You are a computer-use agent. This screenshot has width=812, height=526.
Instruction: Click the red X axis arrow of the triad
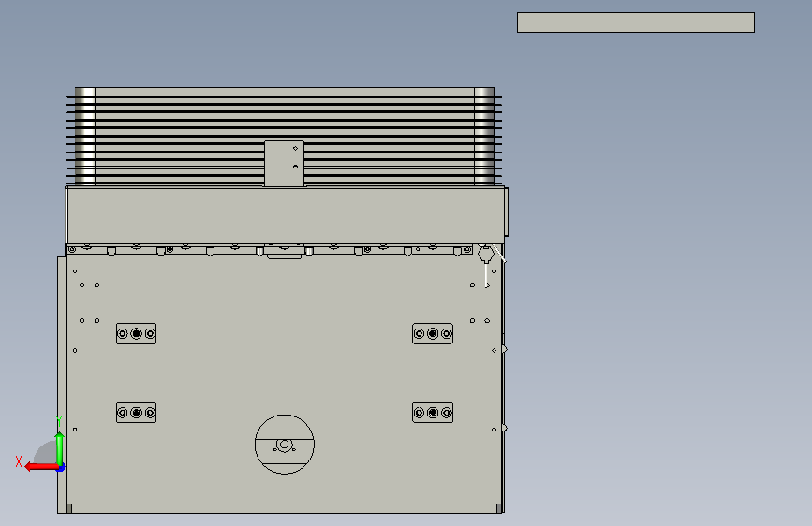pos(41,467)
